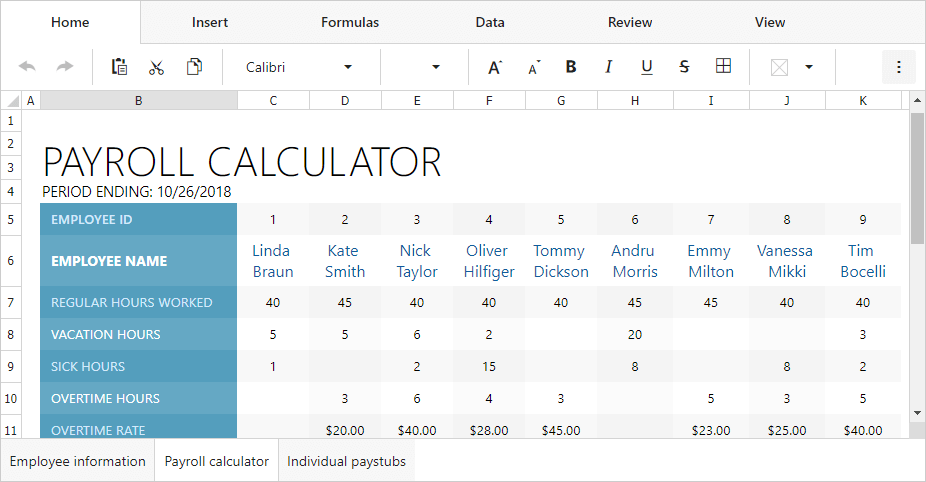This screenshot has height=482, width=926.
Task: Open the Individual paystubs sheet tab
Action: tap(347, 461)
